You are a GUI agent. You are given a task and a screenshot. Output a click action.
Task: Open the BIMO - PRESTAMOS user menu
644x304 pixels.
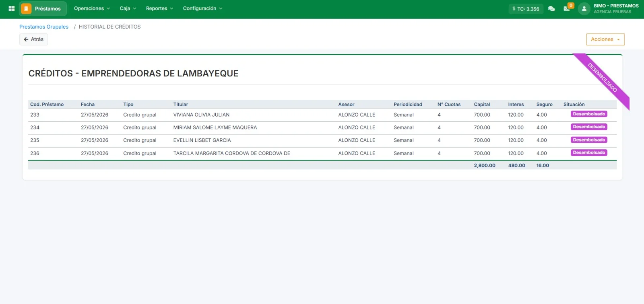coord(616,8)
